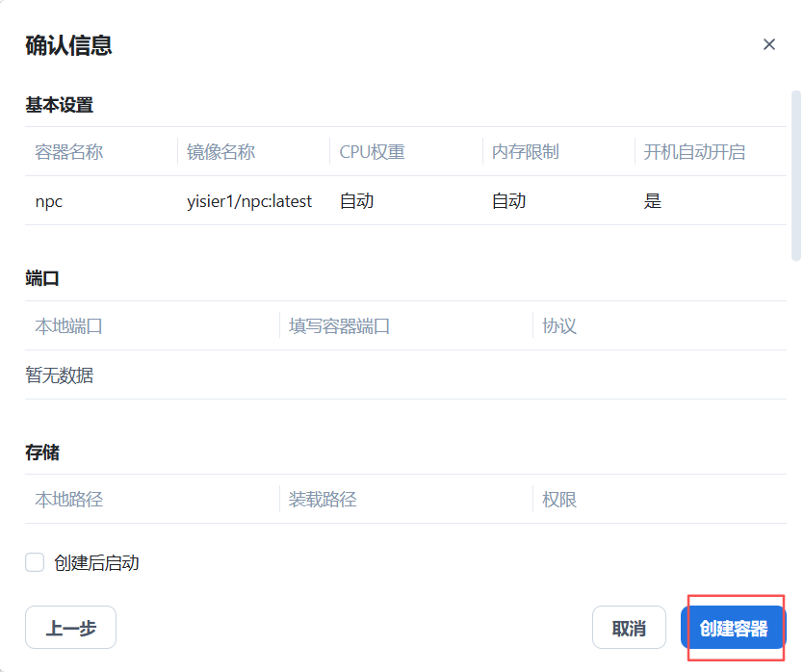Click the 自动 value under CPU权重
This screenshot has height=672, width=804.
coord(356,201)
